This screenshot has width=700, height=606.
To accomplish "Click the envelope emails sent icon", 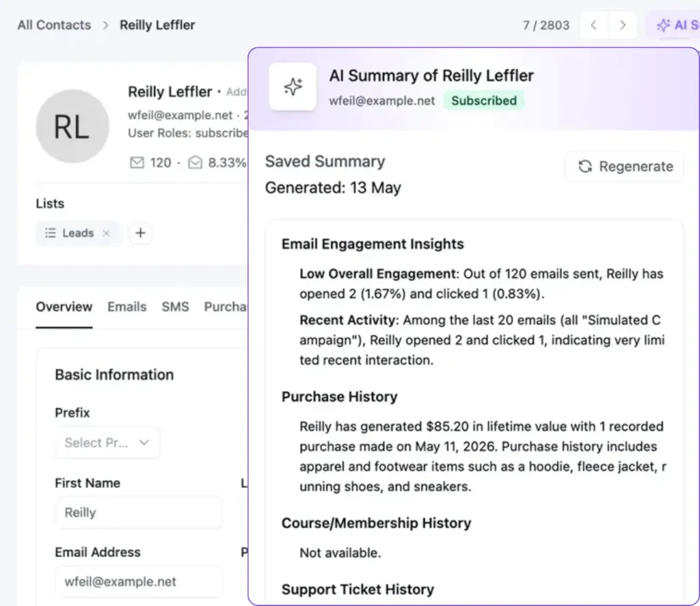I will click(137, 163).
